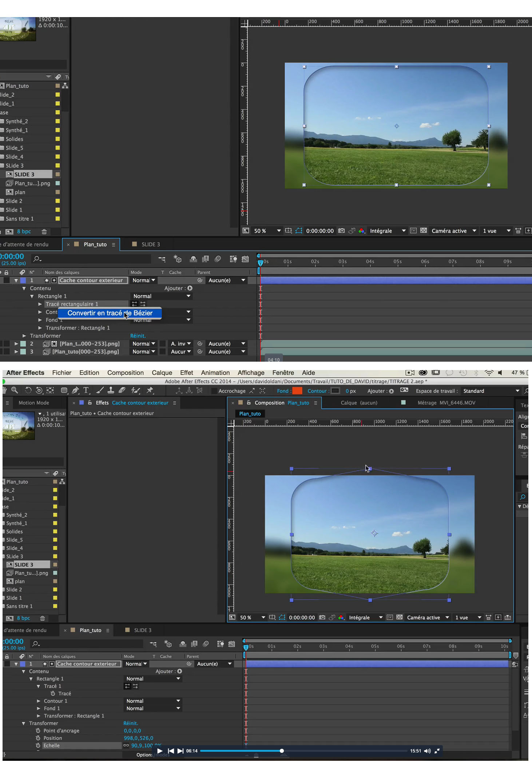Toggle the Position property stopwatch

[x=38, y=738]
